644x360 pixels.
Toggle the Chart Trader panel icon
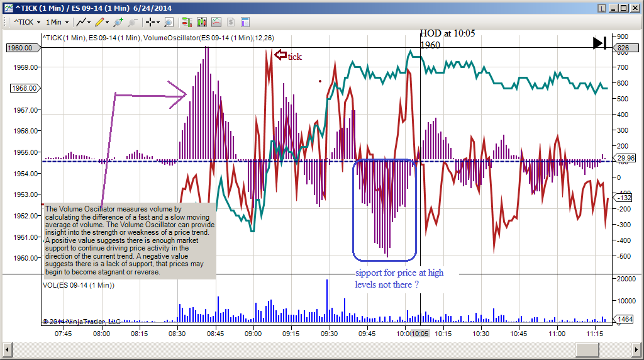tap(187, 22)
